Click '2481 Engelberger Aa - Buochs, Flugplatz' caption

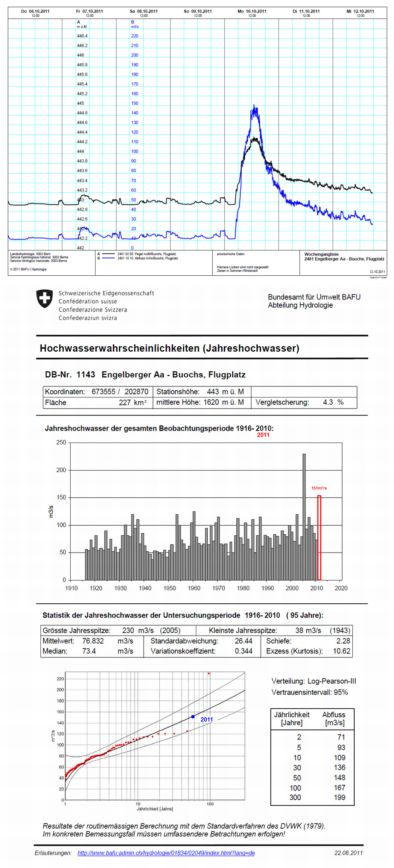click(x=344, y=259)
